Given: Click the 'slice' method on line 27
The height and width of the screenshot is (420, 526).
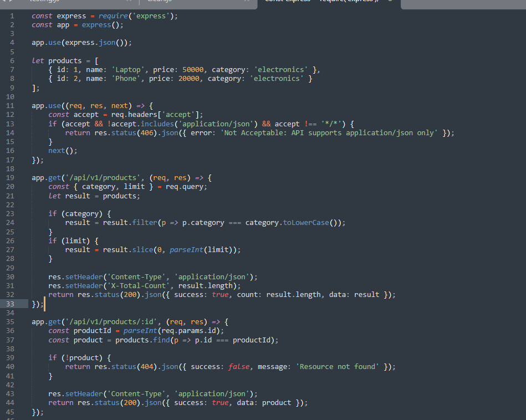Looking at the screenshot, I should (x=142, y=250).
